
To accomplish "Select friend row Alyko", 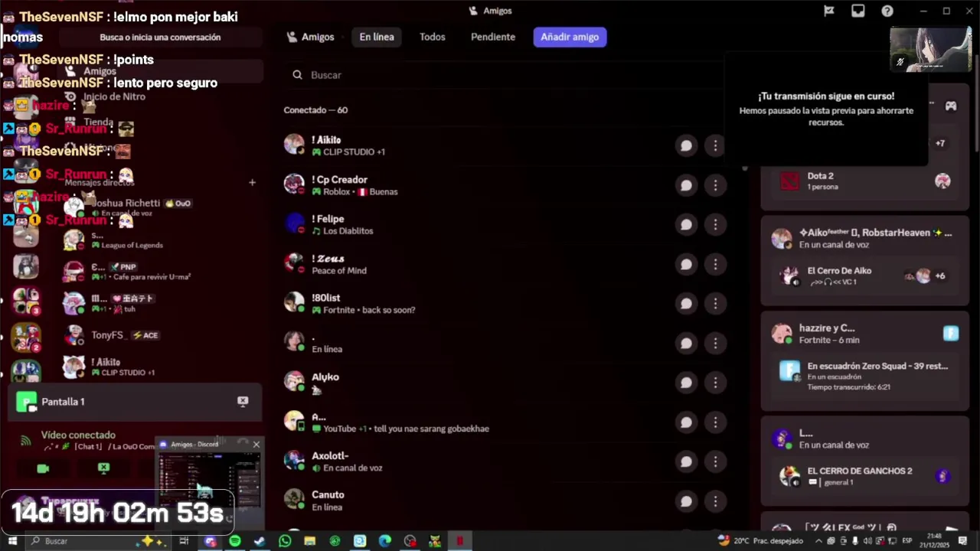I will pyautogui.click(x=505, y=383).
